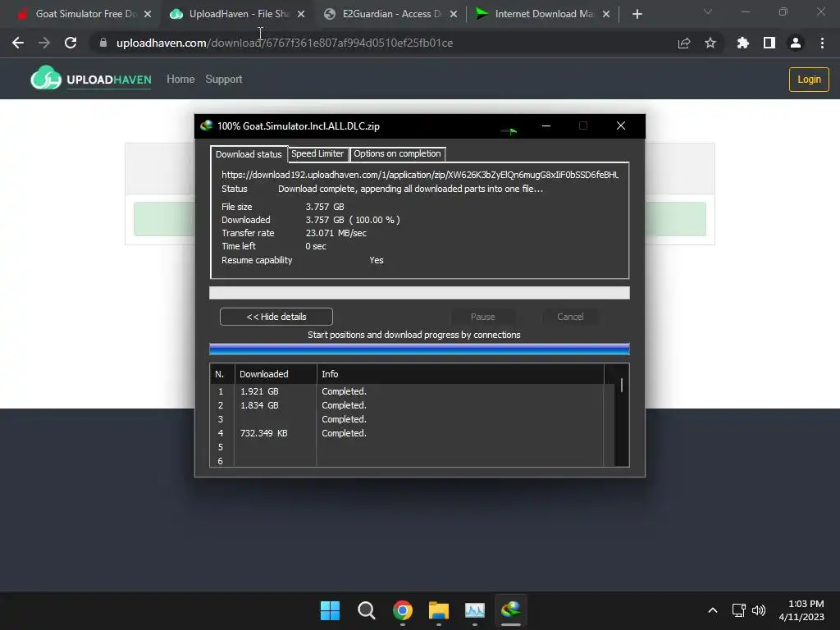Minimize the Goat.Simulator download dialog
This screenshot has width=840, height=630.
[546, 126]
